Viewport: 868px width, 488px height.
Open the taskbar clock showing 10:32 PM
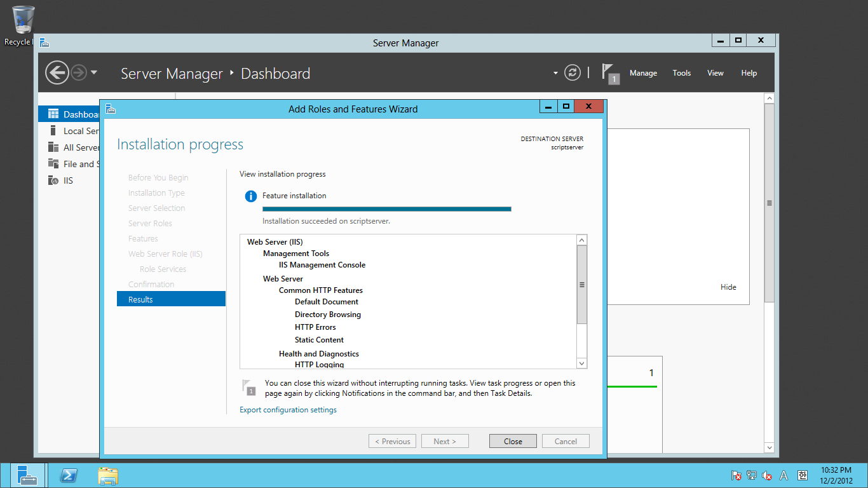836,475
